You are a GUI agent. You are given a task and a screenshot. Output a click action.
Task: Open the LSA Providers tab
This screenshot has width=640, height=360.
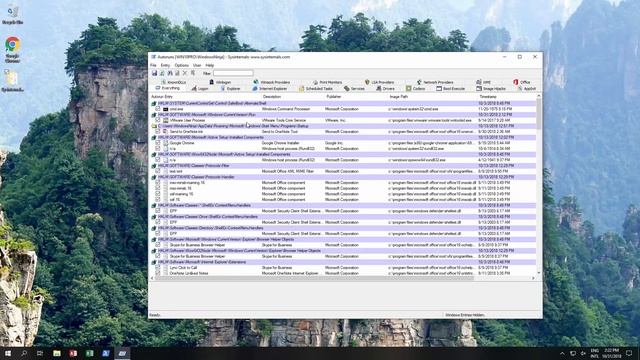click(x=379, y=82)
